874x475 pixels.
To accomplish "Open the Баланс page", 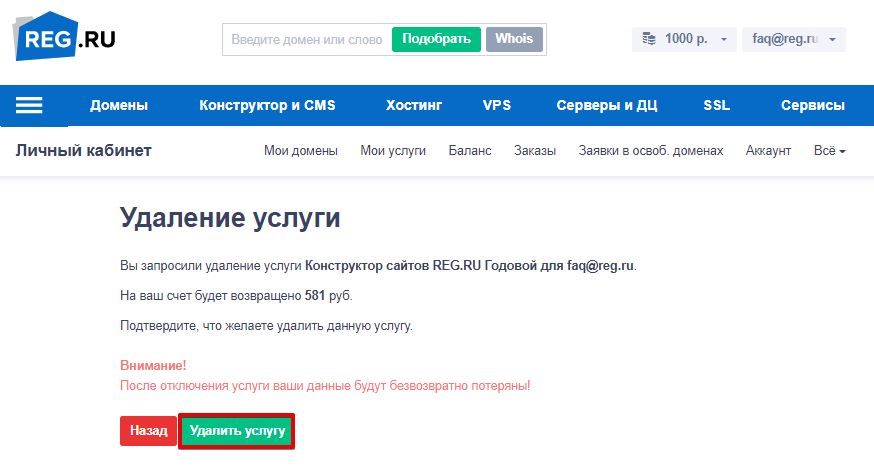I will coord(470,151).
